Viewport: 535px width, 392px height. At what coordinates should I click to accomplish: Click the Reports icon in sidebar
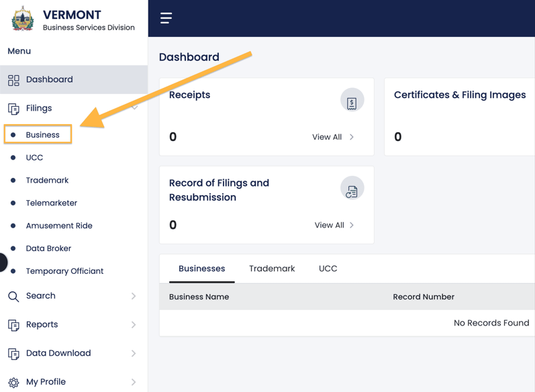(13, 325)
